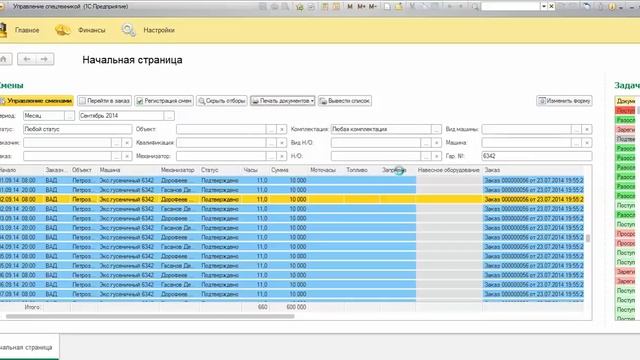Open Комплектация selection with ellipsis button
The width and height of the screenshot is (640, 360).
[436, 129]
